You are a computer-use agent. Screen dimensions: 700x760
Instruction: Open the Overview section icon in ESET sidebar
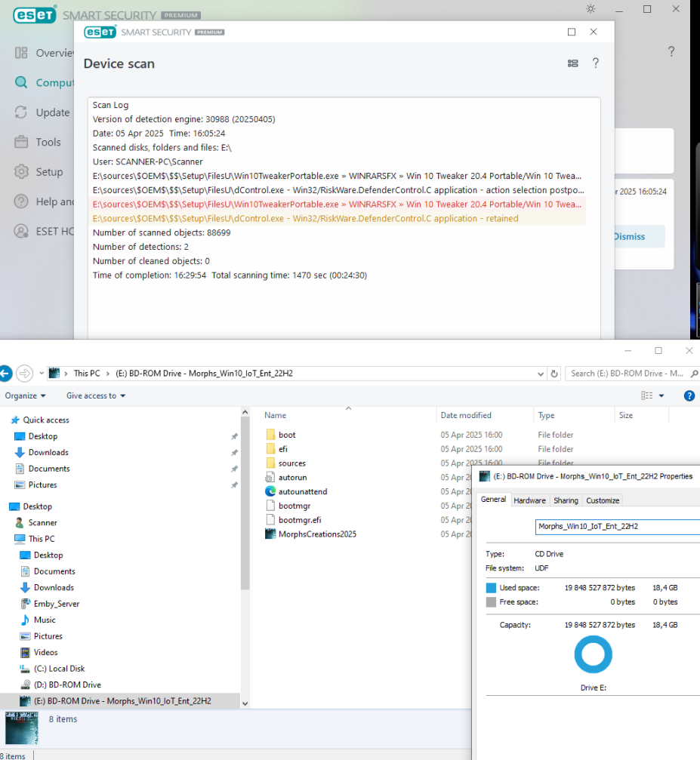click(x=21, y=53)
